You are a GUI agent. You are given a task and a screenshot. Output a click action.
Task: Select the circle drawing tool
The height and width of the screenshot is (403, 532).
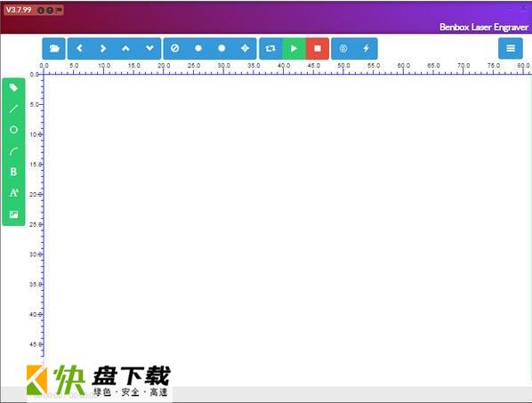pos(13,130)
